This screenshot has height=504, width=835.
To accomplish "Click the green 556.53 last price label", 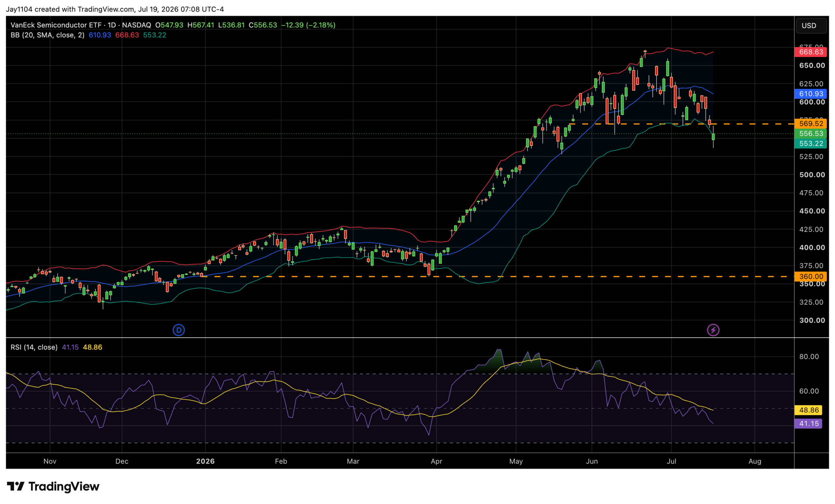I will [x=811, y=134].
